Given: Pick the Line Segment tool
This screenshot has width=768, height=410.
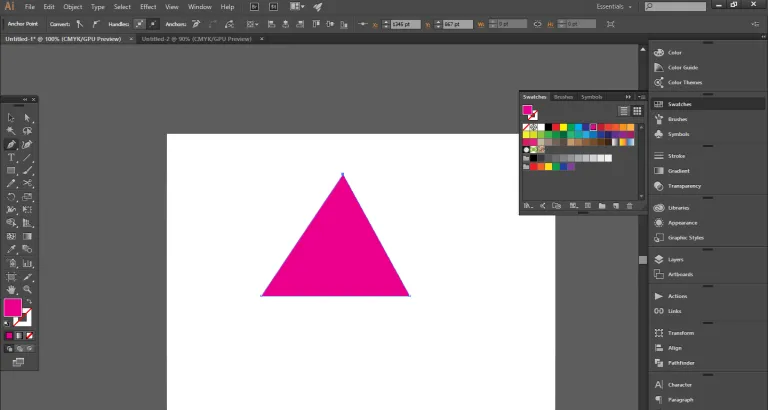Looking at the screenshot, I should point(27,158).
